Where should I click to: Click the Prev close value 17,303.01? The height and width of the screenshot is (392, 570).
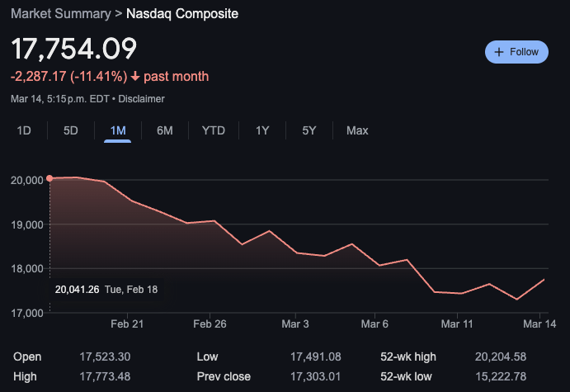coord(316,376)
